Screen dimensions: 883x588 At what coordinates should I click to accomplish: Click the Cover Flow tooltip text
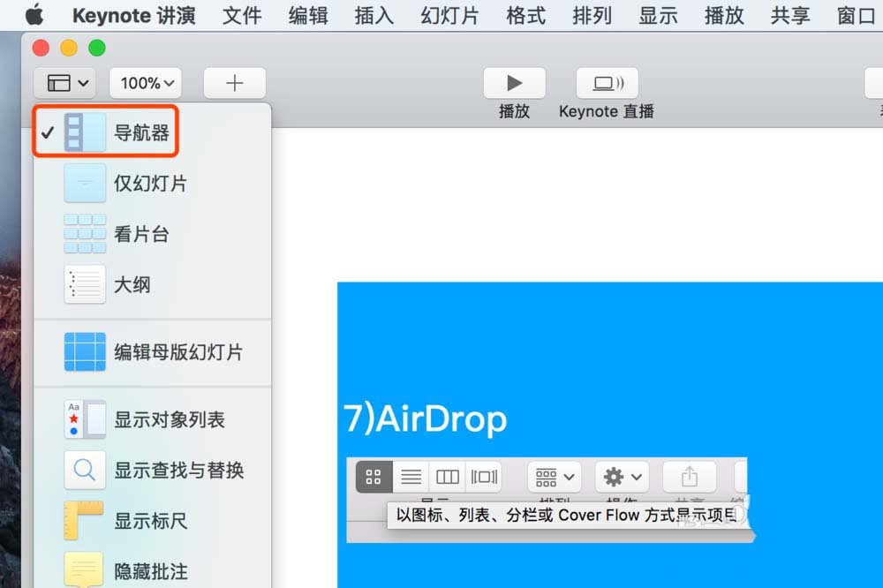pyautogui.click(x=566, y=515)
